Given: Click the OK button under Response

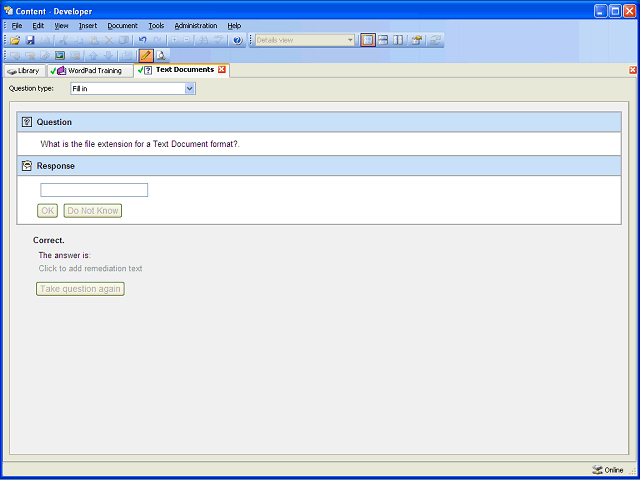Looking at the screenshot, I should (x=47, y=211).
